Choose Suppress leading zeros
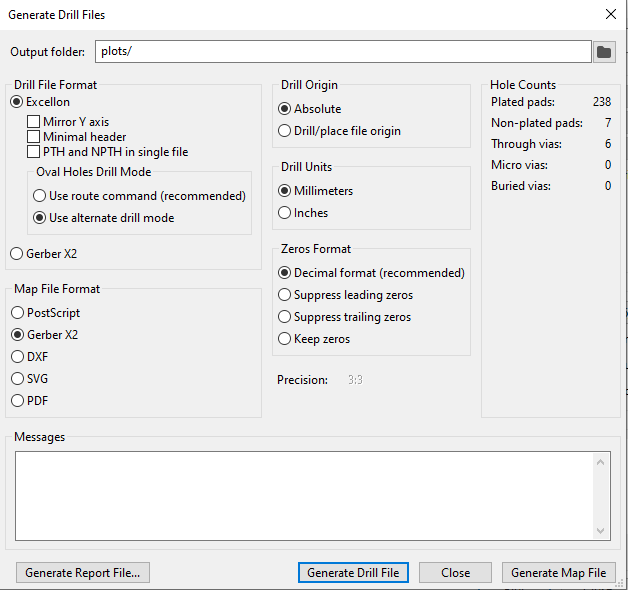 [345, 295]
